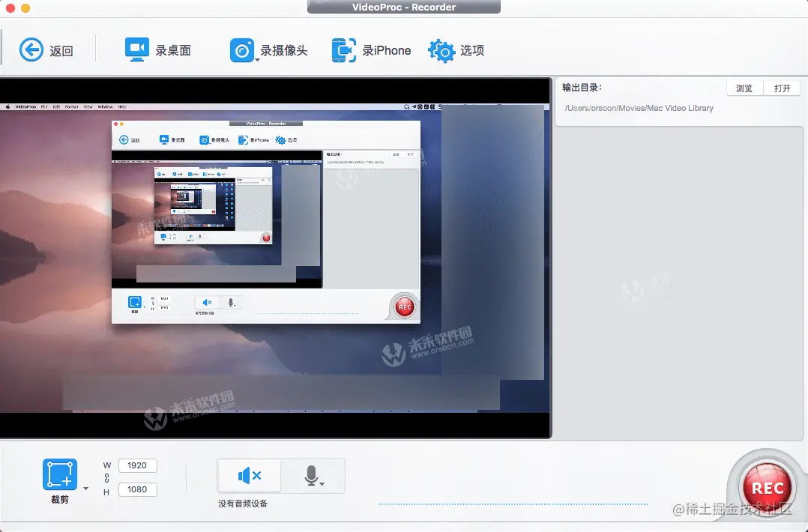Click 打开 to open output folder
This screenshot has height=532, width=808.
[x=782, y=88]
